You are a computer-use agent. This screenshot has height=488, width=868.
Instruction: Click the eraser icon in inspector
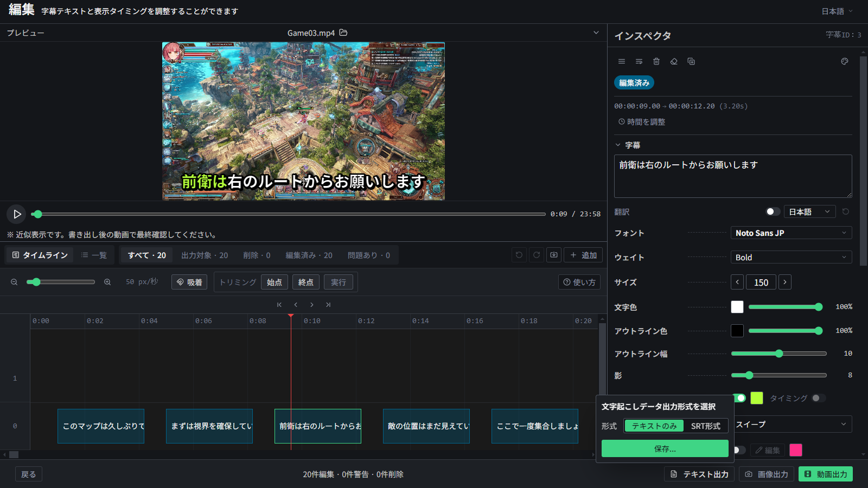pos(674,61)
